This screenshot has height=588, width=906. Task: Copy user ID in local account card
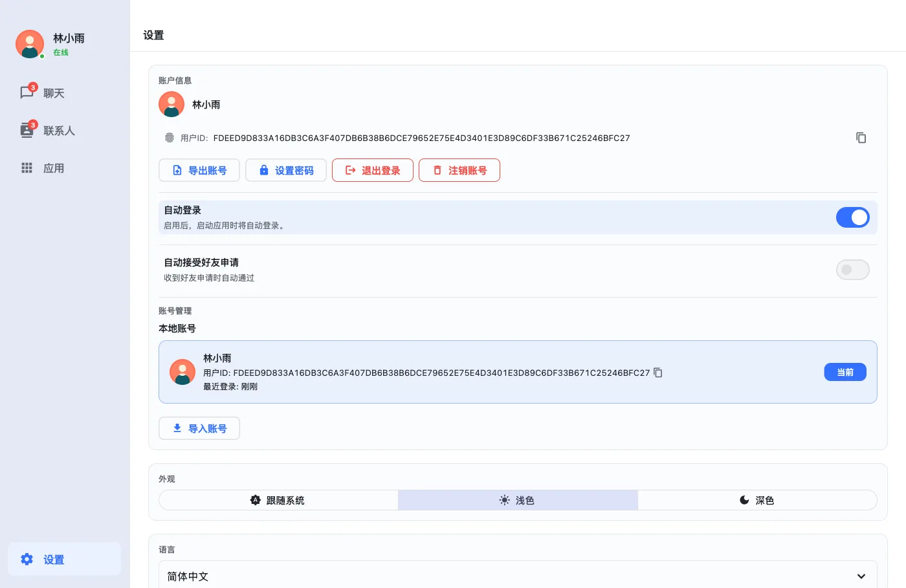658,373
